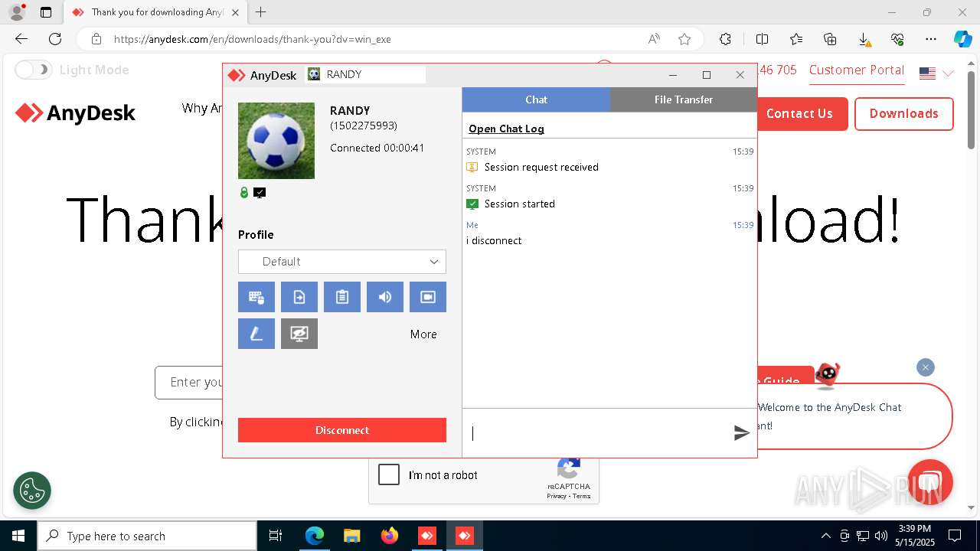Switch to the File Transfer tab

[x=684, y=99]
